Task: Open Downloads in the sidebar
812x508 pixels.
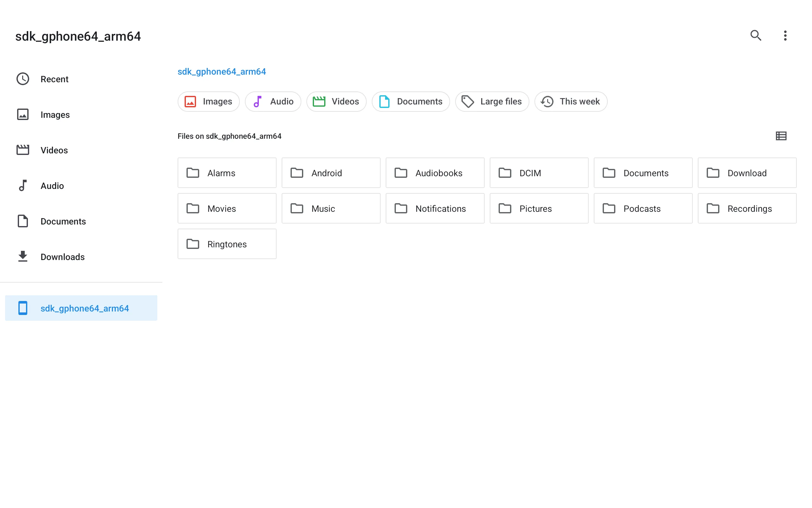Action: tap(81, 257)
